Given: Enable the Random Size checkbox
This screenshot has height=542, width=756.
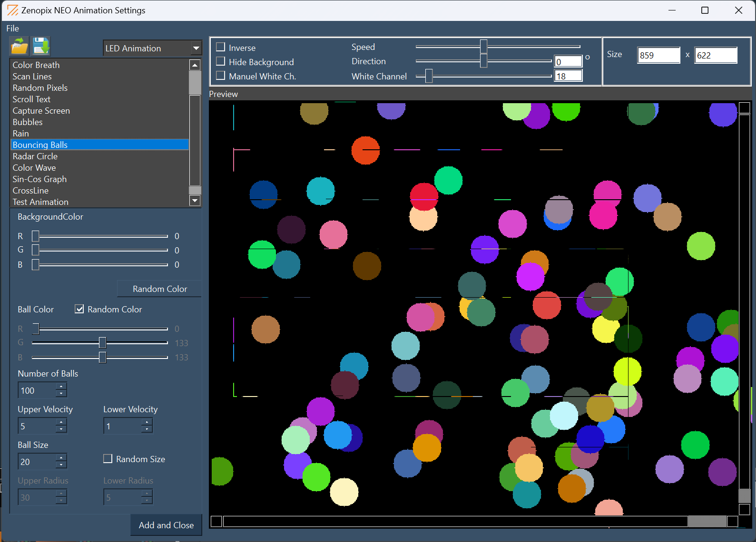Looking at the screenshot, I should [x=108, y=459].
